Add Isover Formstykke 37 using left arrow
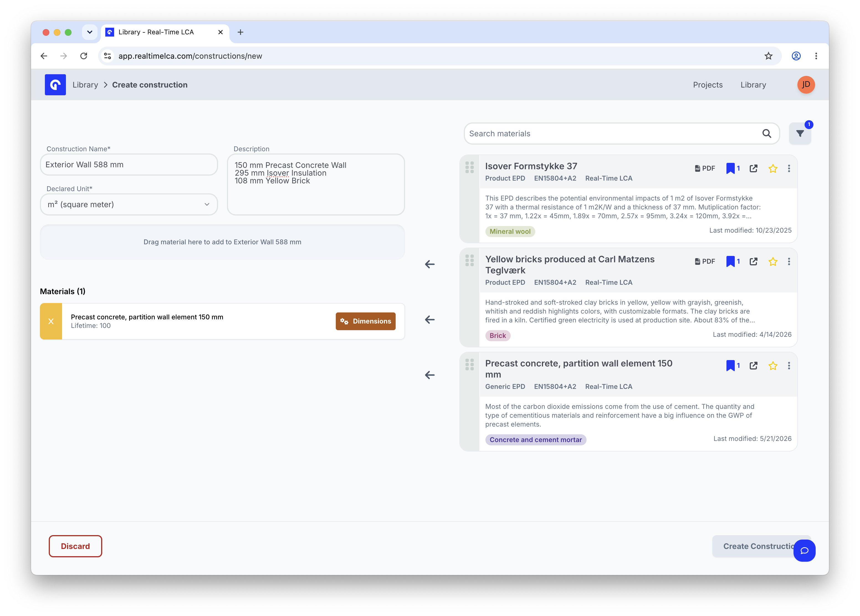The image size is (860, 616). [430, 264]
